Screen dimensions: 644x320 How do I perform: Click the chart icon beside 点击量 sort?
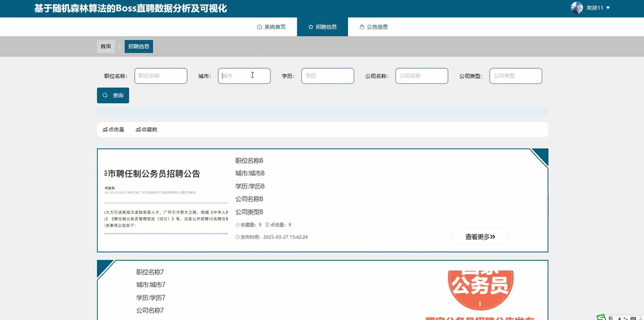pyautogui.click(x=105, y=129)
